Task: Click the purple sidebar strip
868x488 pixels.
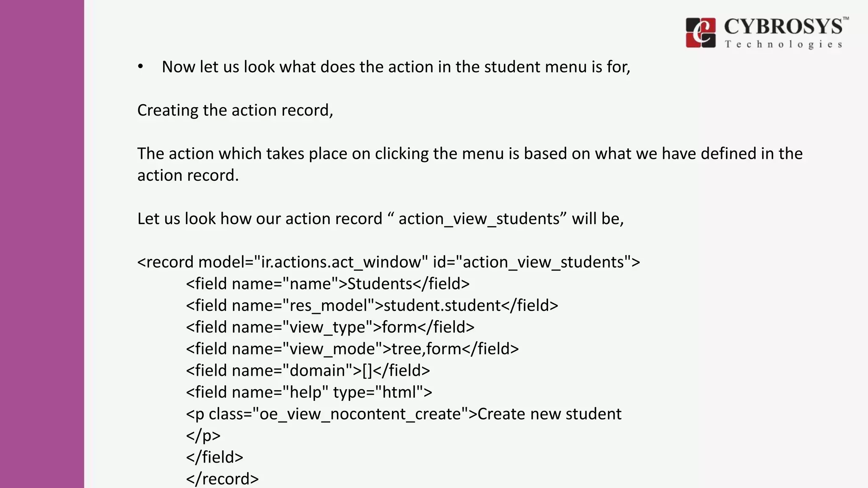Action: [42, 244]
